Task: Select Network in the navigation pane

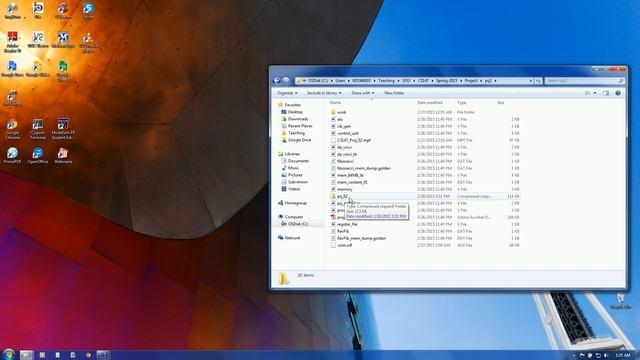Action: (292, 238)
